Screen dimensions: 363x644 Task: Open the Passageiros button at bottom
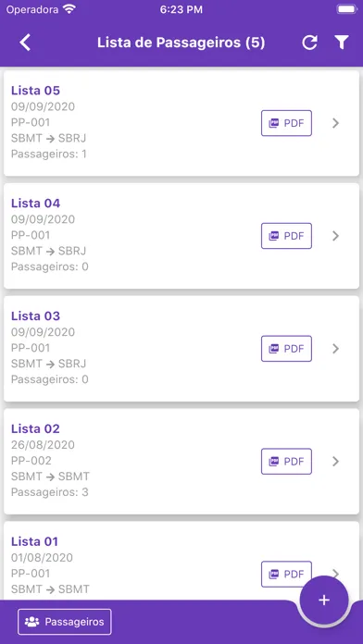(65, 622)
